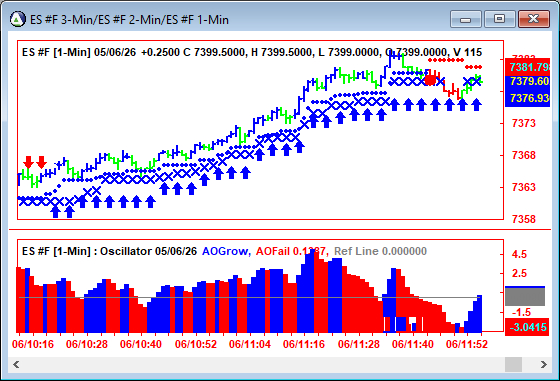
Task: Click the 7368 price axis label
Action: (524, 155)
